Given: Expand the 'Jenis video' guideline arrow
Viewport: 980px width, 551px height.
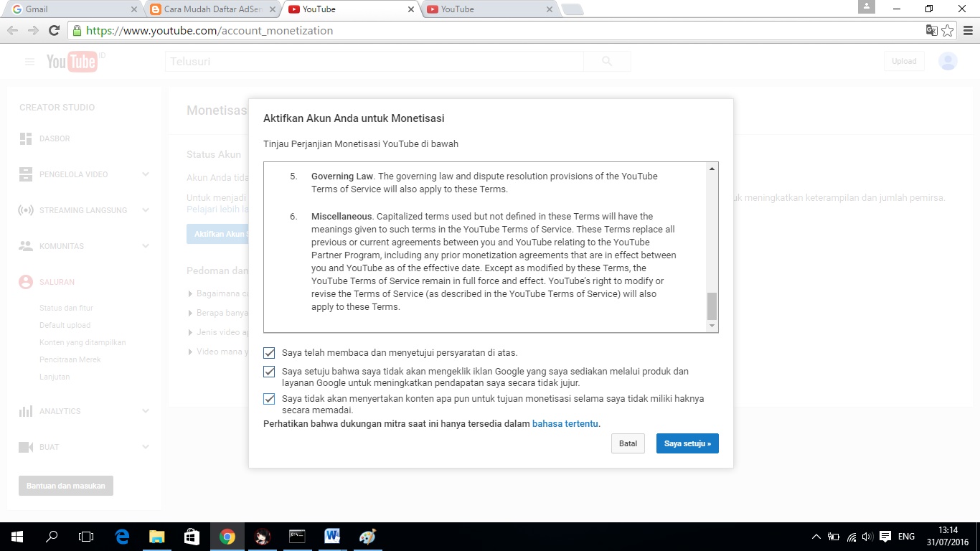Looking at the screenshot, I should 190,332.
